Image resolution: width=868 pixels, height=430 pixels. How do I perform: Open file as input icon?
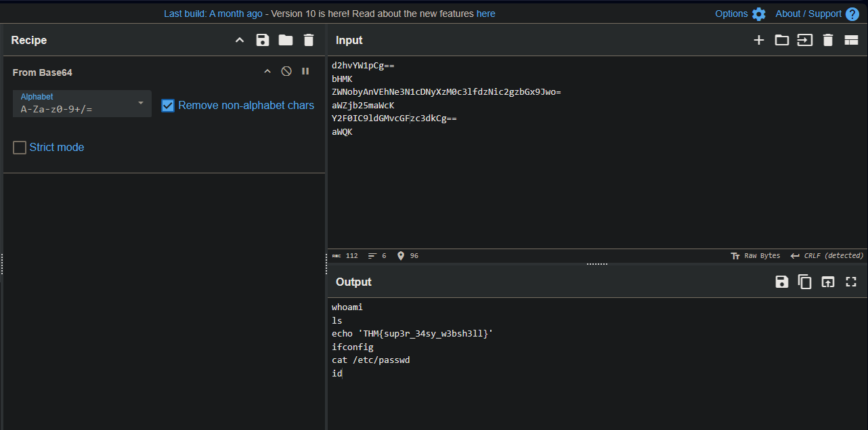[x=804, y=41]
